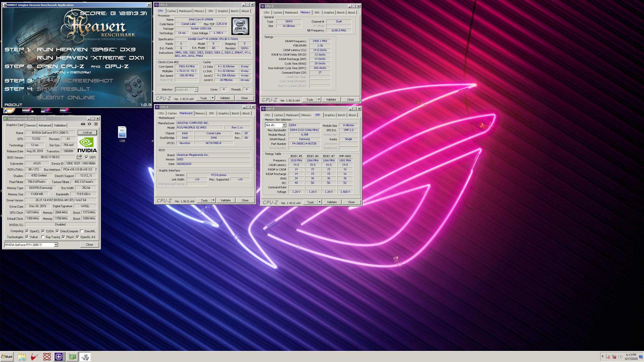The width and height of the screenshot is (644, 362).
Task: Open the GPU-Z hamburger menu
Action: pyautogui.click(x=96, y=124)
